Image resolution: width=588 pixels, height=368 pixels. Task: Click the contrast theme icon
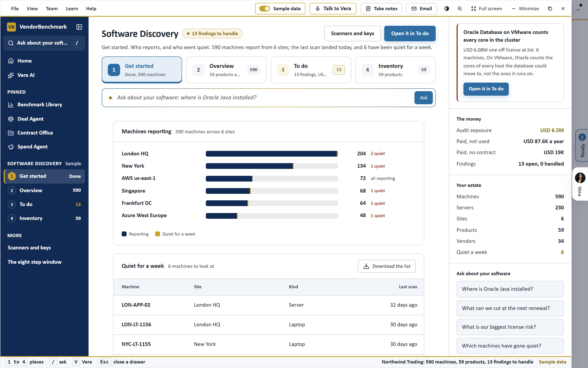(447, 9)
